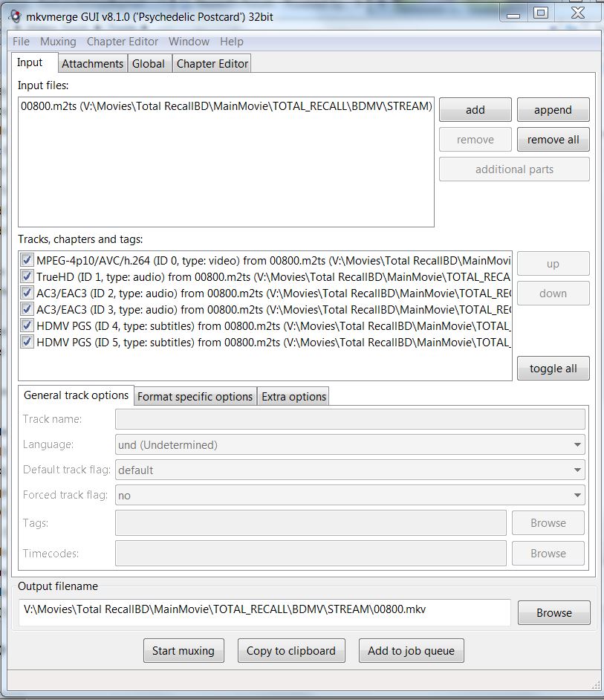Click the mkvmerge app icon in title bar

click(16, 16)
